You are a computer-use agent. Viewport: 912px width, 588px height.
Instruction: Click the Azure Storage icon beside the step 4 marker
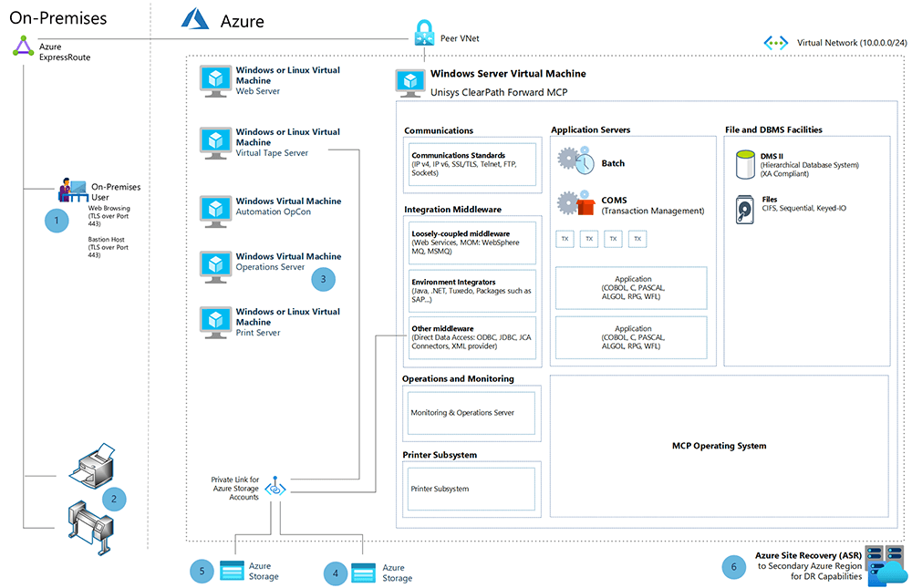pos(364,573)
